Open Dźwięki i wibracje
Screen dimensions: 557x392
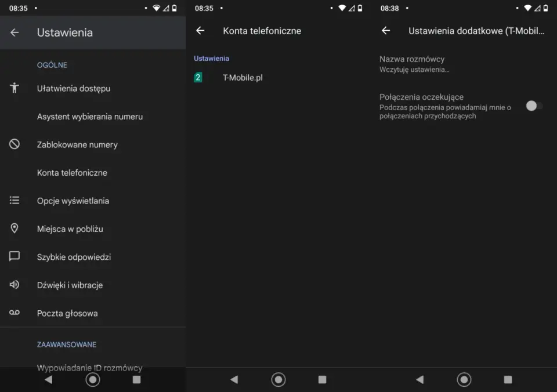(x=93, y=285)
